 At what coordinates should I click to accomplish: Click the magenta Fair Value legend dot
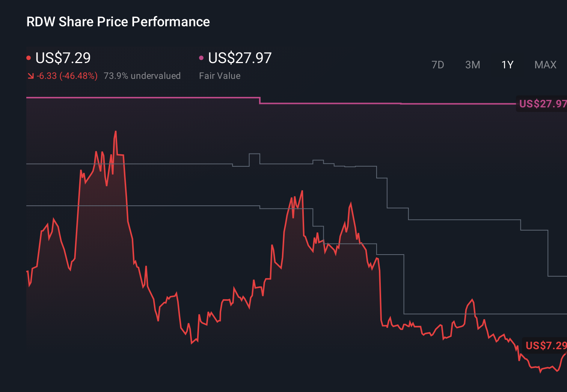pyautogui.click(x=202, y=57)
